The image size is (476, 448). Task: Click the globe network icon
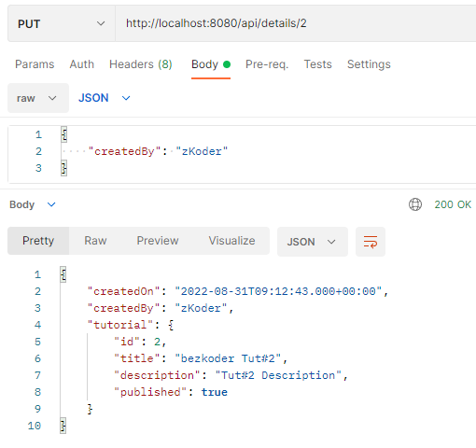415,204
